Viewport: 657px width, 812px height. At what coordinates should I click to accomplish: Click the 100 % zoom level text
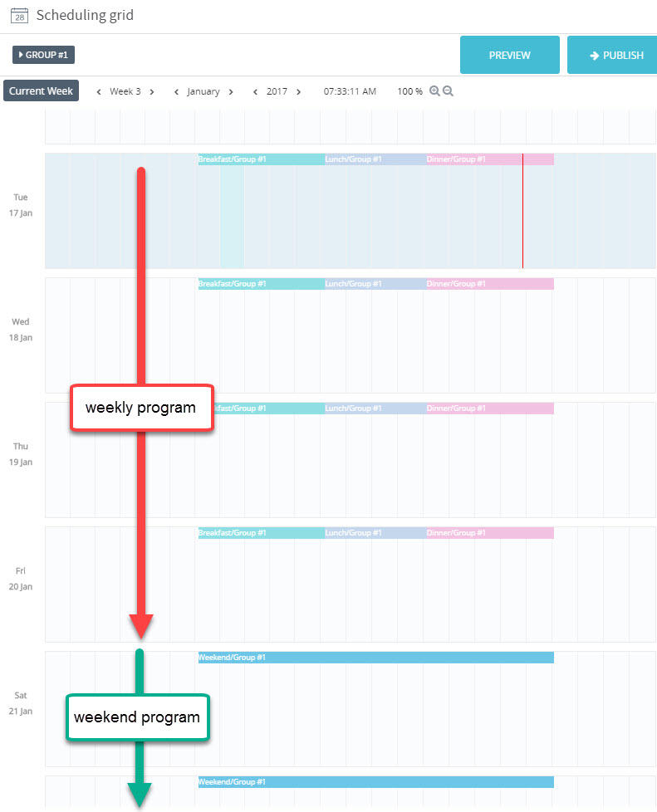click(409, 91)
